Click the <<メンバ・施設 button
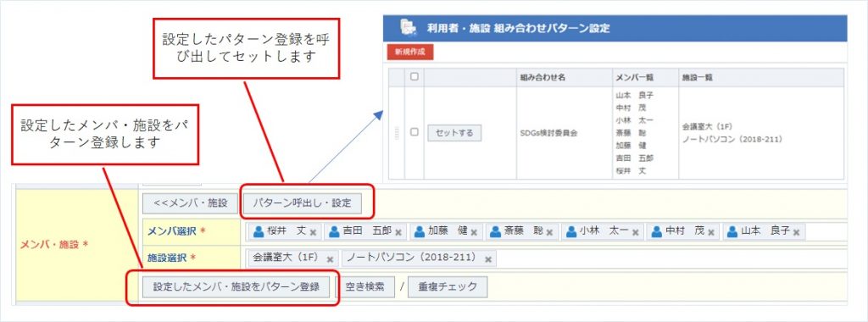The image size is (868, 322). click(191, 203)
